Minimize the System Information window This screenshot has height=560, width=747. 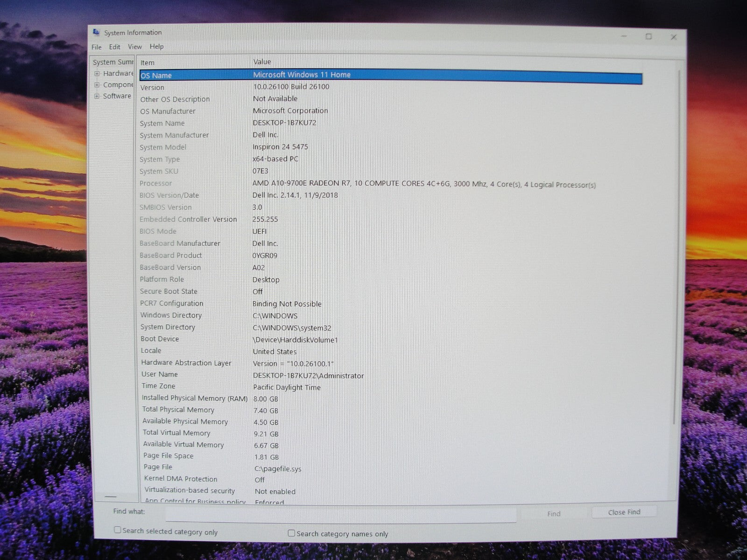point(625,36)
